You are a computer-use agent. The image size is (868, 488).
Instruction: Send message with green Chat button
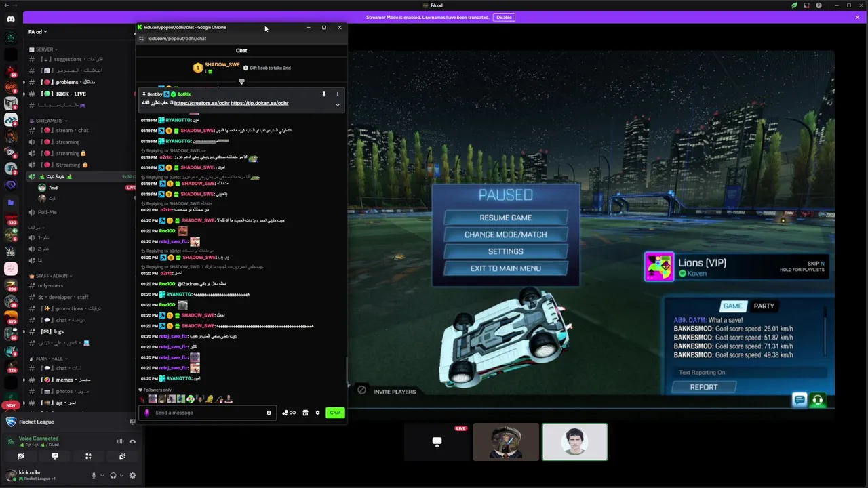(335, 413)
